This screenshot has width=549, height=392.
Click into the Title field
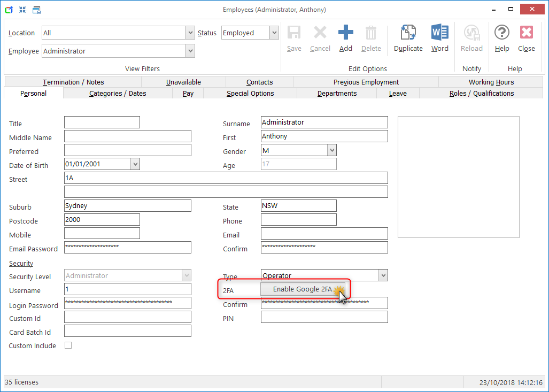tap(102, 122)
